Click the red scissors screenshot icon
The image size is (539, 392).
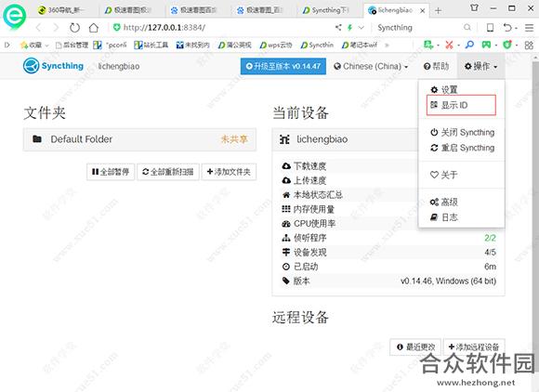(449, 45)
